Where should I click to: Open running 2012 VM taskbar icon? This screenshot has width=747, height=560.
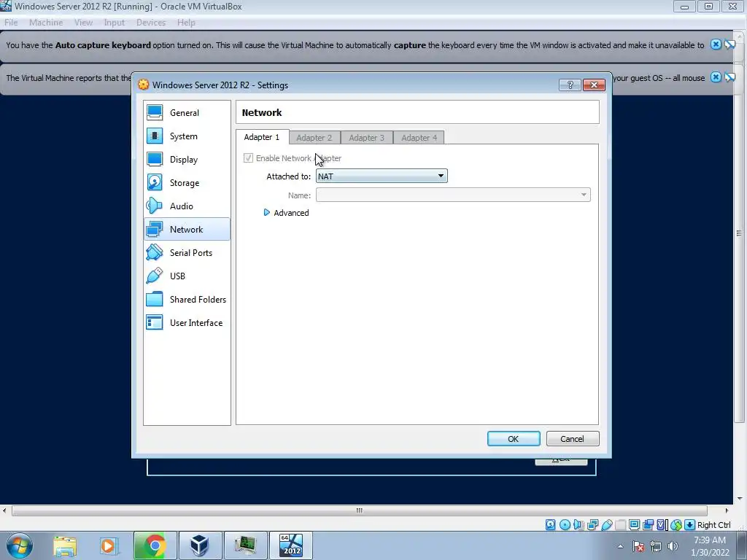pos(291,545)
